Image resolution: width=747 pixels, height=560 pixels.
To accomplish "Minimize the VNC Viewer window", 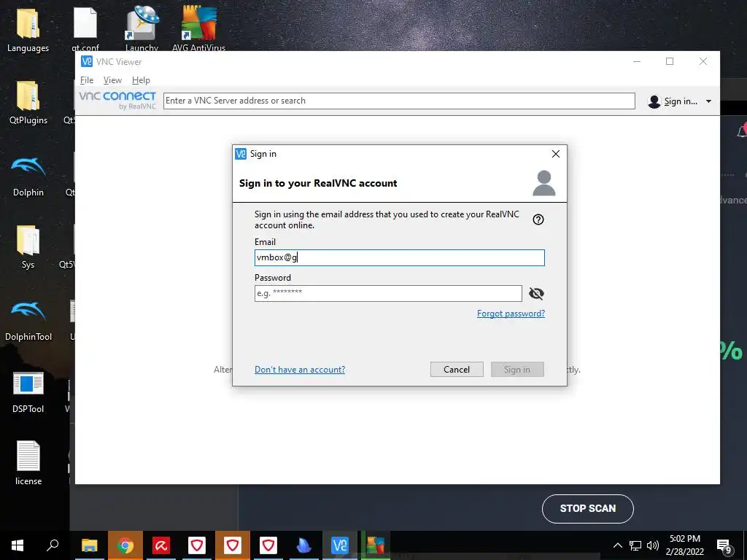I will point(636,61).
